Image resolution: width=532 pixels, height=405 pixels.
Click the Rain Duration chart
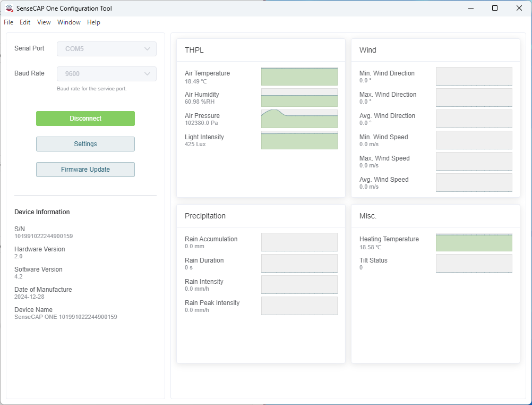coord(299,263)
